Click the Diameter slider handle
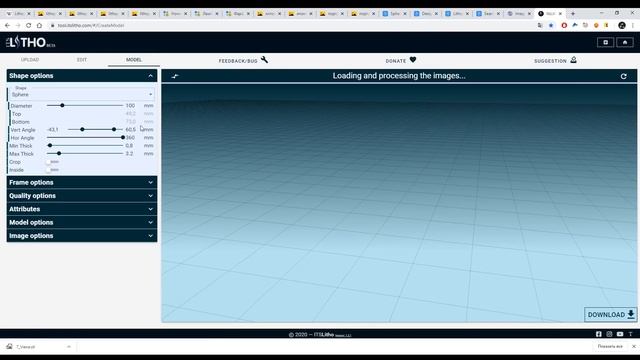 pos(62,106)
